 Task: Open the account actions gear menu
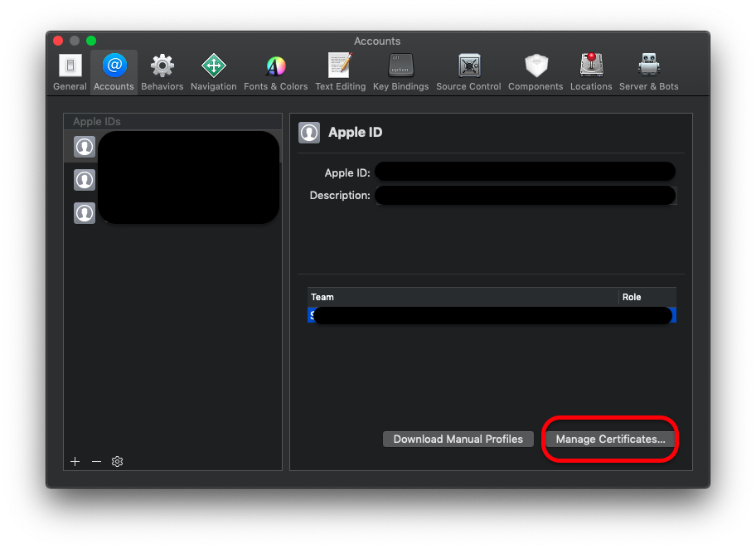[x=117, y=462]
